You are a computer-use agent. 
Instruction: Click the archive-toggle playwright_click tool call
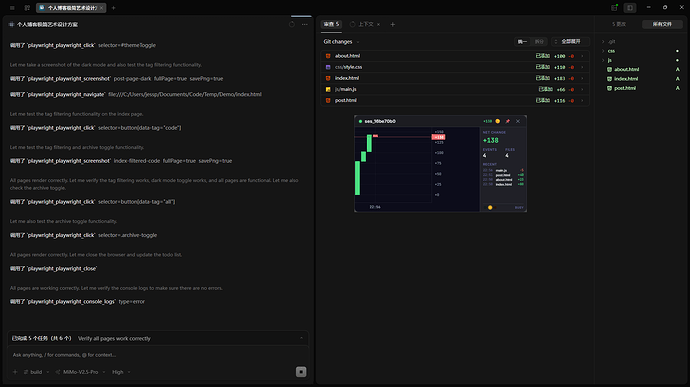pyautogui.click(x=83, y=236)
